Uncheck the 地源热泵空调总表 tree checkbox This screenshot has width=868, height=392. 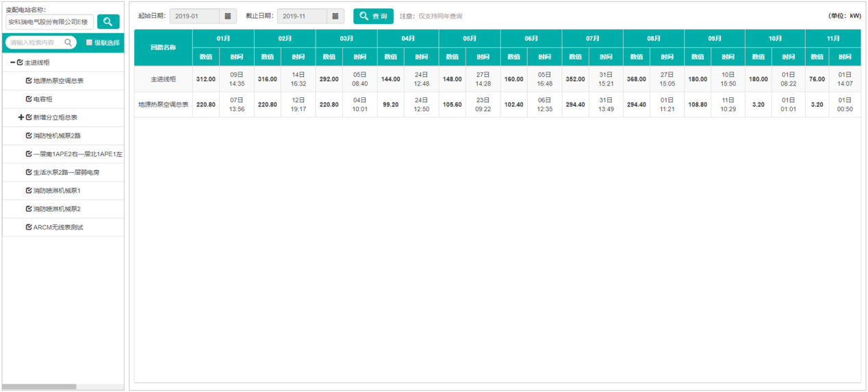(x=29, y=81)
